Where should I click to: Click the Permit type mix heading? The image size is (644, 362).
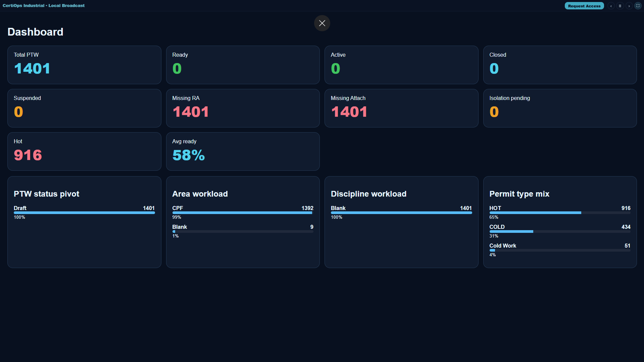point(519,194)
